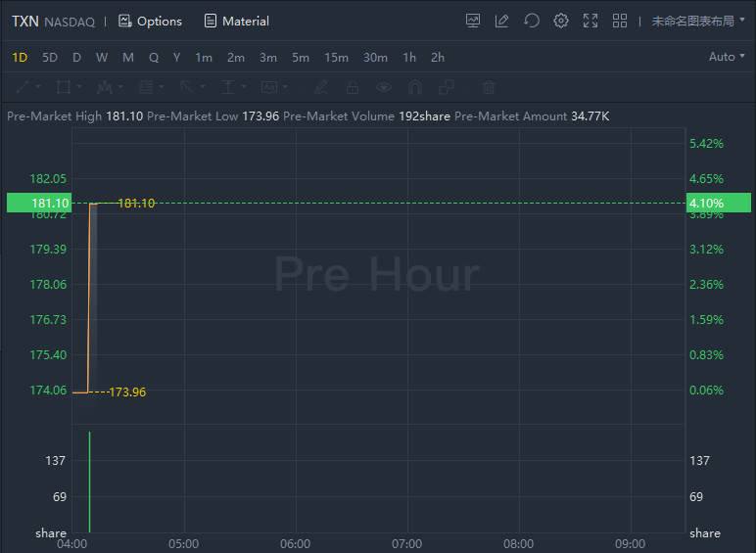Switch to the 5D timeframe
756x553 pixels.
point(50,58)
